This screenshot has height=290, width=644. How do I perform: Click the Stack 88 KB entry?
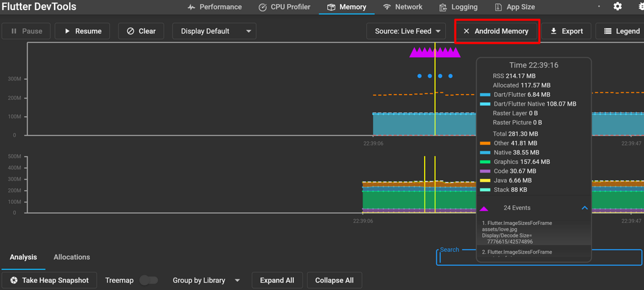click(510, 190)
